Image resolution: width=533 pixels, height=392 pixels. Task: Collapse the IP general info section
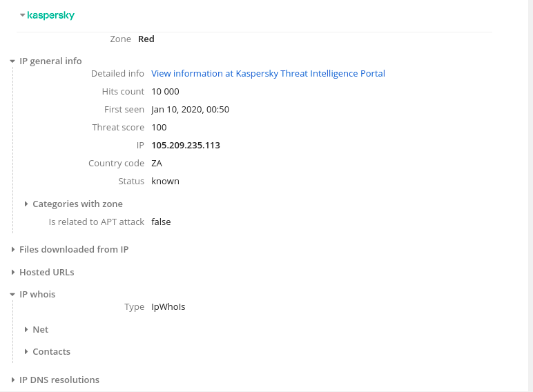pyautogui.click(x=12, y=61)
